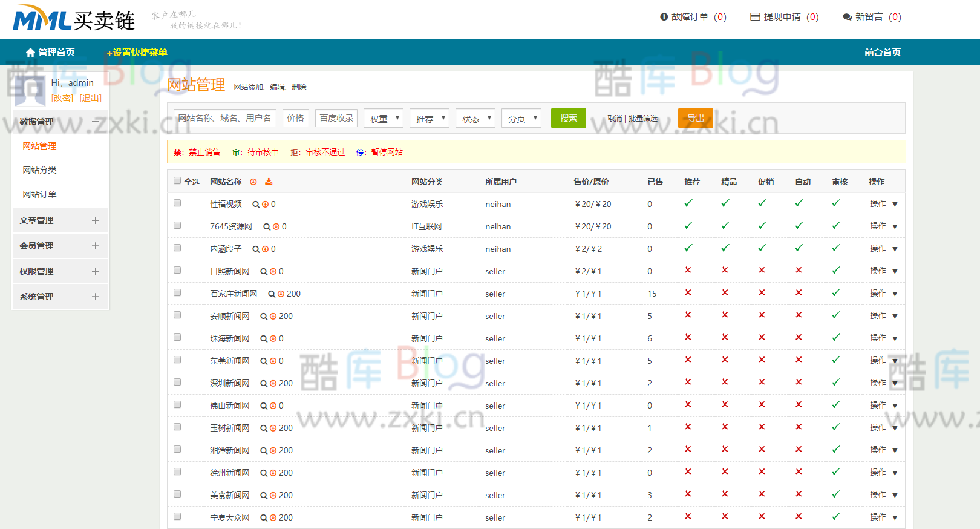Image resolution: width=980 pixels, height=529 pixels.
Task: Open 操作 dropdown for 7645资源网 row
Action: [884, 226]
